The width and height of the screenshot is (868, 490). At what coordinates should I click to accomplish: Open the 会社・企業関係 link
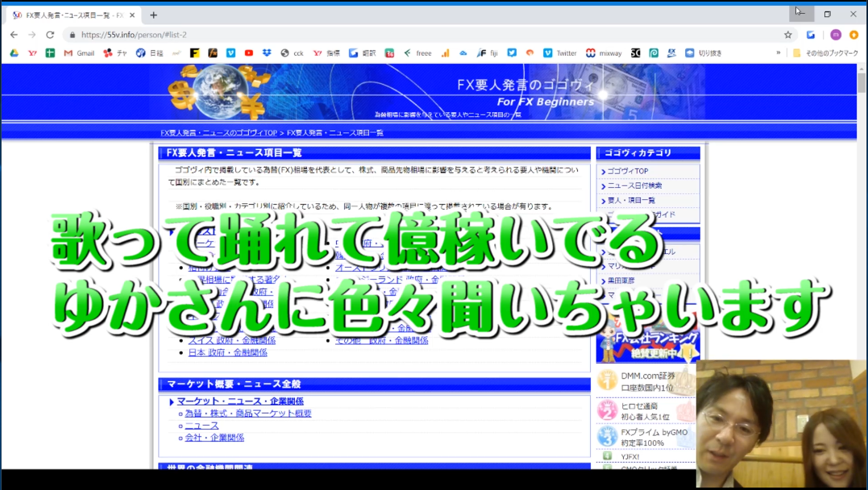click(x=214, y=438)
